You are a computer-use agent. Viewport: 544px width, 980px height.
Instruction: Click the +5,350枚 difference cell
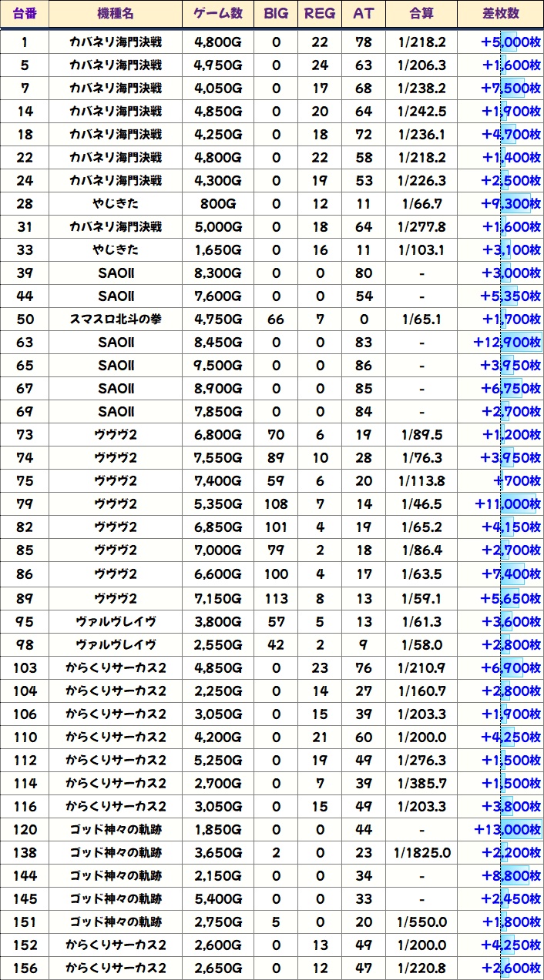tap(501, 296)
